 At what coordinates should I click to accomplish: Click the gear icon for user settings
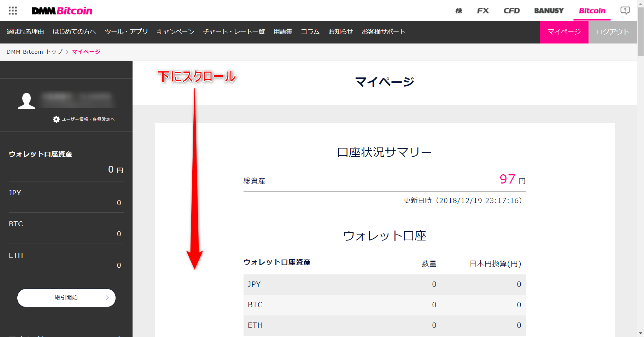(56, 120)
